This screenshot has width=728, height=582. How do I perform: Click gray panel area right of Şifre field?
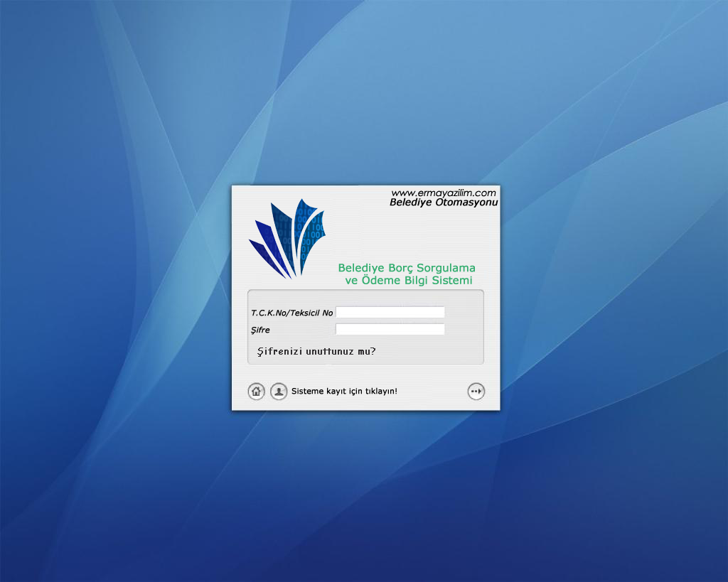[464, 330]
